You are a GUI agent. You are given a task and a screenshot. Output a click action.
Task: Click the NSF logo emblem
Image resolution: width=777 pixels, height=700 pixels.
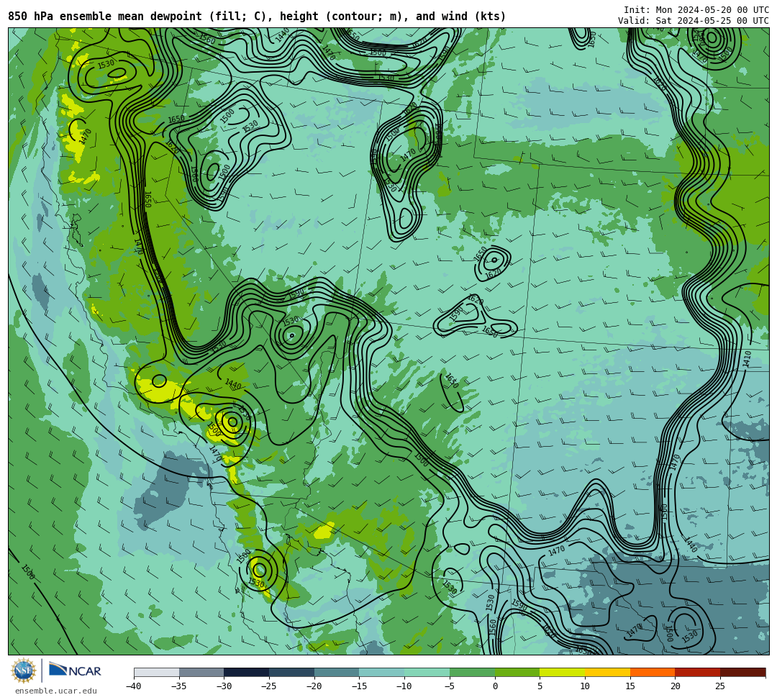coord(23,671)
